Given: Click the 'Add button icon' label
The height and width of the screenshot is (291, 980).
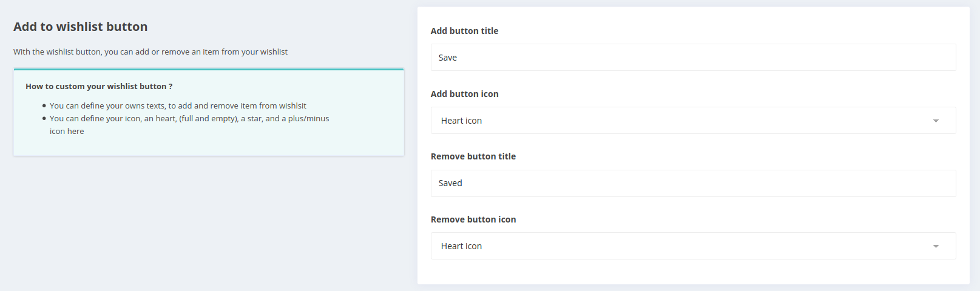Looking at the screenshot, I should (x=464, y=94).
